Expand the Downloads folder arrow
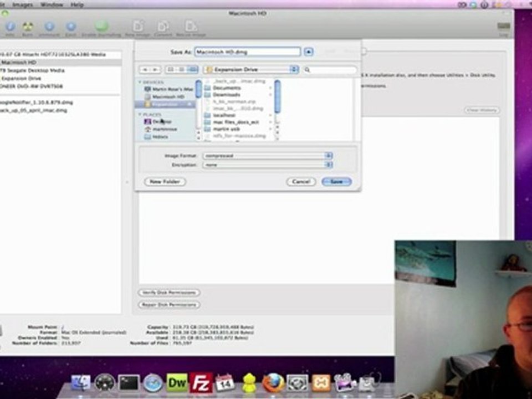 click(x=270, y=95)
